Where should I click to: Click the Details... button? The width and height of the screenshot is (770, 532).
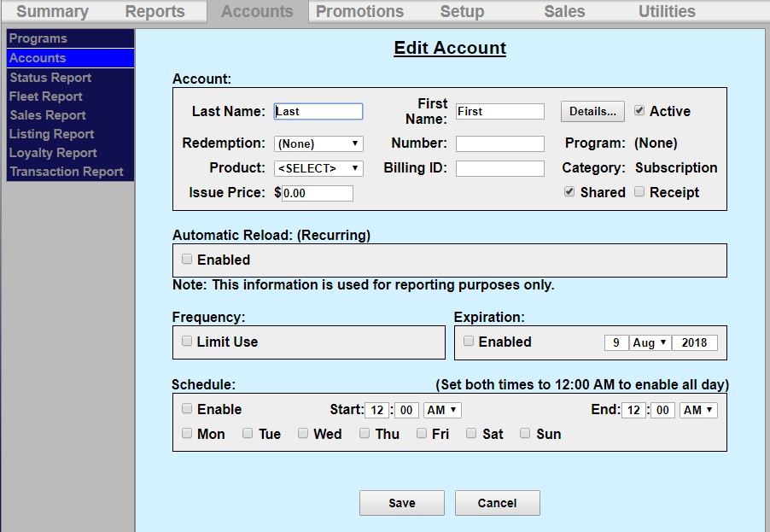(592, 111)
